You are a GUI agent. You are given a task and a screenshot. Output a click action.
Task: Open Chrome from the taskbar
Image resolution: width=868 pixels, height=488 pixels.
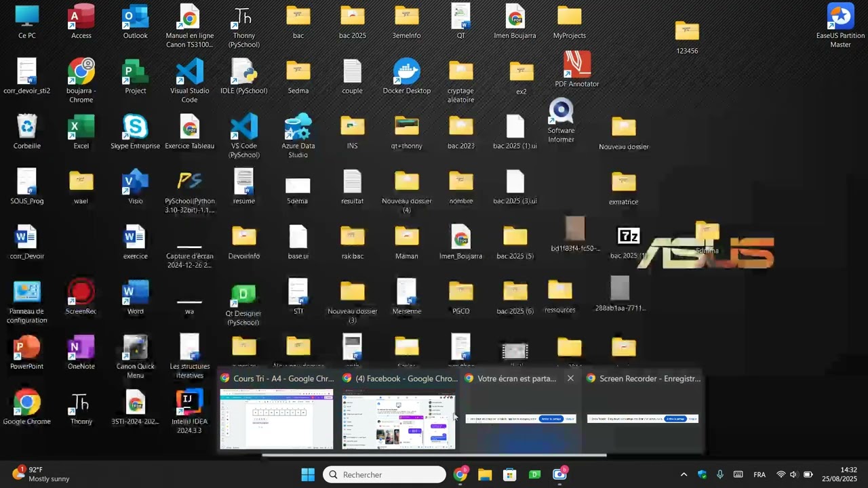(460, 474)
